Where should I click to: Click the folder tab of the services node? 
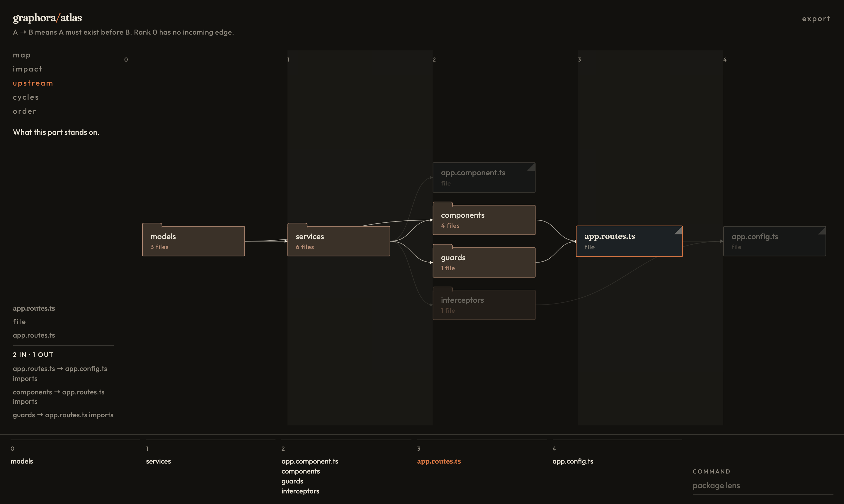pyautogui.click(x=297, y=225)
